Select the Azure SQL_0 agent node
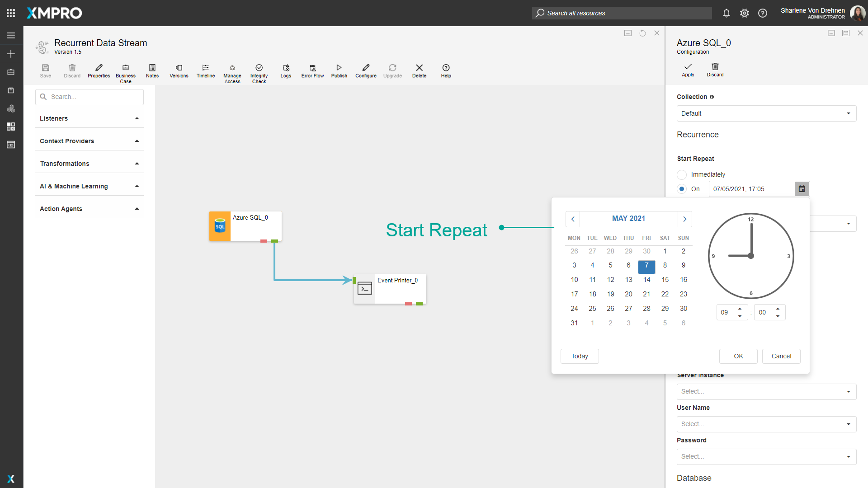 click(x=245, y=226)
